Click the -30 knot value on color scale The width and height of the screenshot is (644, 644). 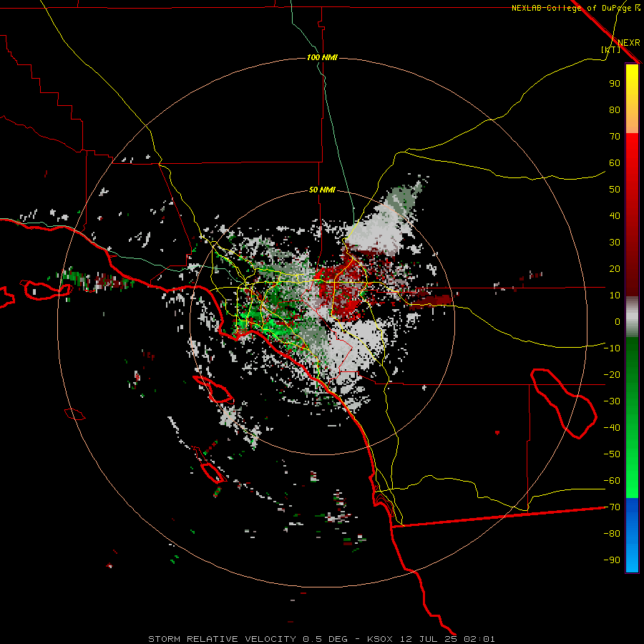[612, 401]
